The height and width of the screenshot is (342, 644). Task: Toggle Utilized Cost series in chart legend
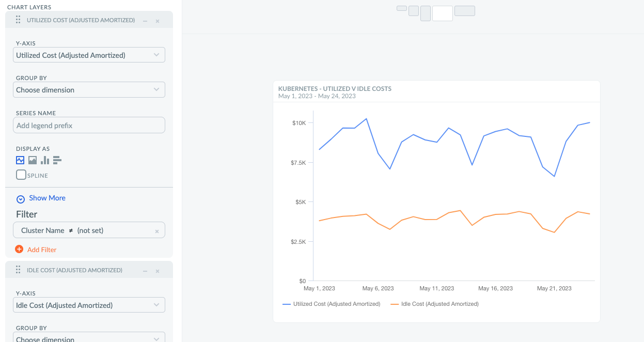tap(331, 304)
